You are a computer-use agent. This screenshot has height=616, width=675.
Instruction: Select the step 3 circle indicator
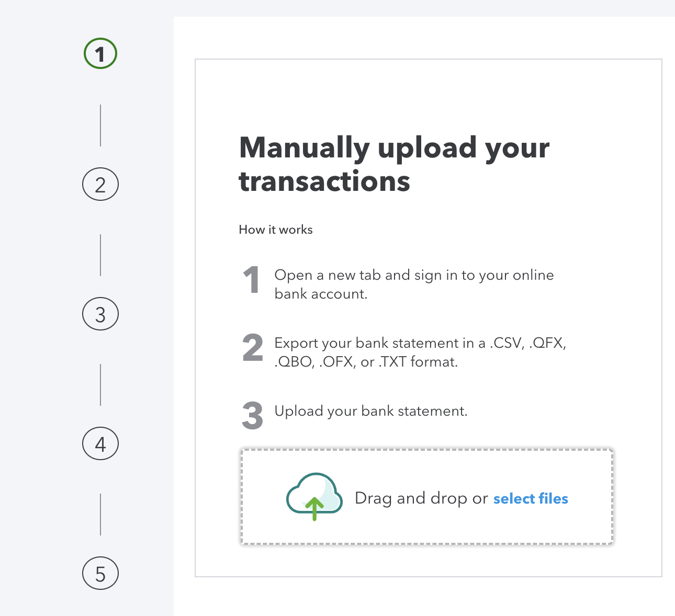click(x=100, y=314)
